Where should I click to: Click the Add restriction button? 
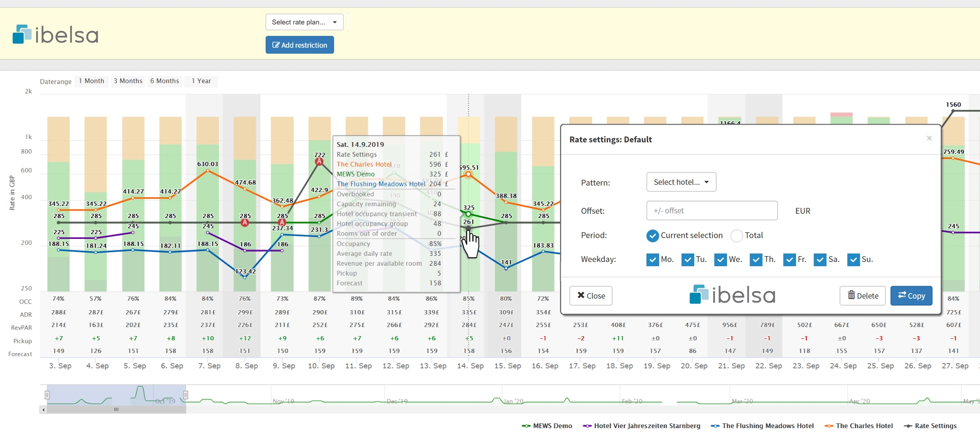click(300, 45)
